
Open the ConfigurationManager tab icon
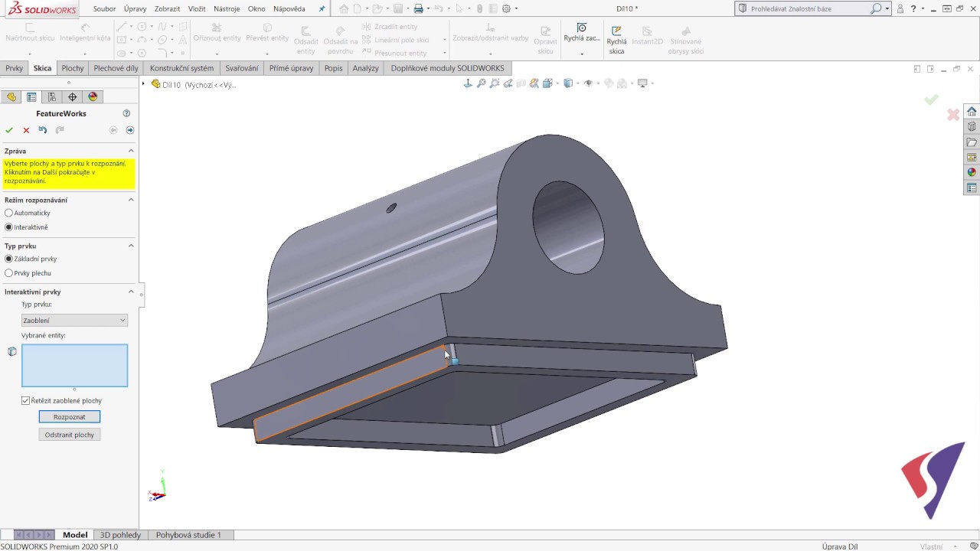tap(52, 97)
